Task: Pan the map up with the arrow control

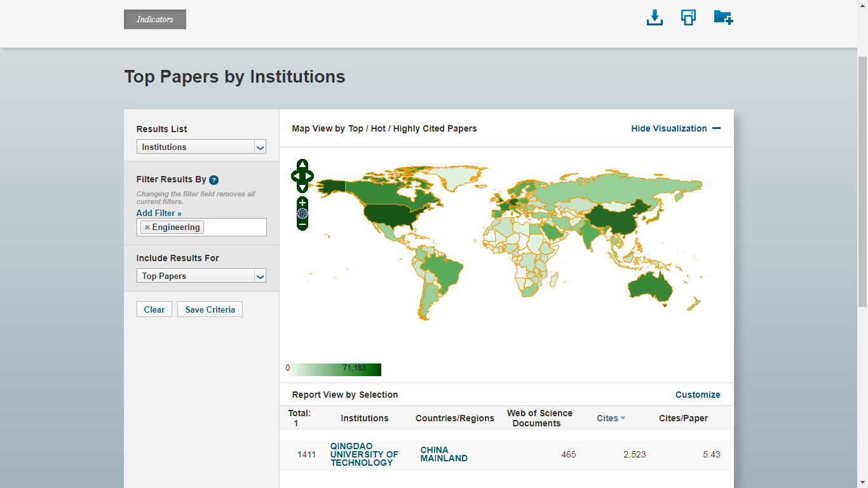Action: click(x=302, y=165)
